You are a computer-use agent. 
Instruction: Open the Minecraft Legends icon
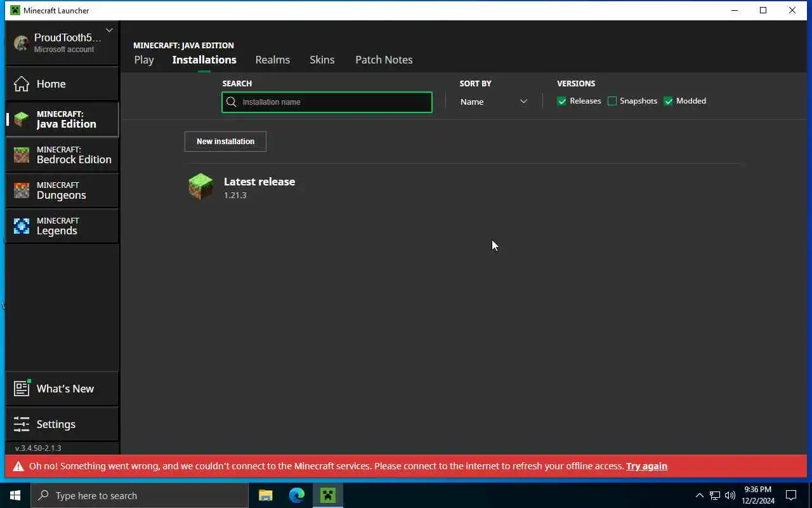click(x=22, y=226)
